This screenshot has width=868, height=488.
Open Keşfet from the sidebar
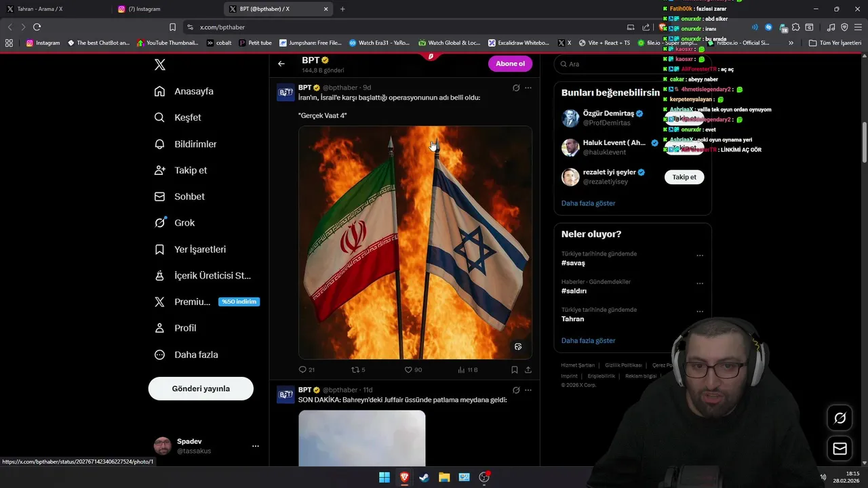point(178,117)
